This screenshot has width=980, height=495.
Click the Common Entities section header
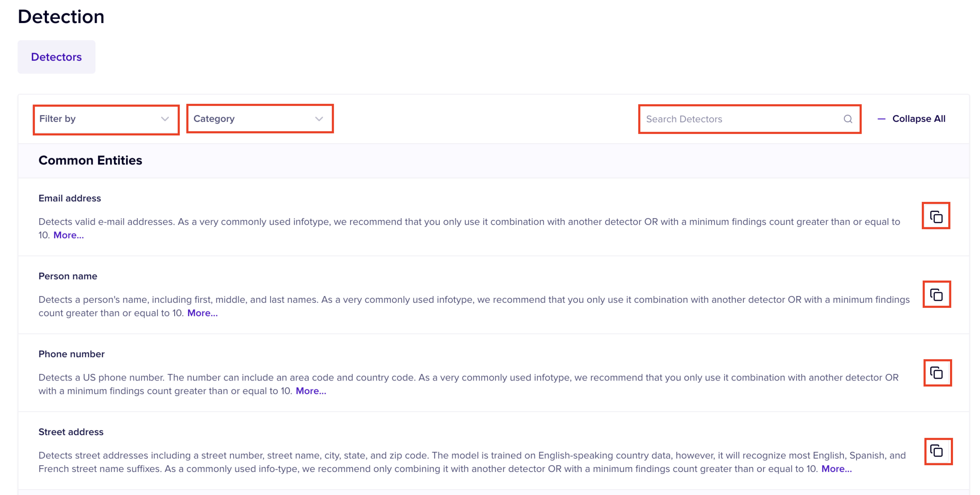(x=90, y=161)
